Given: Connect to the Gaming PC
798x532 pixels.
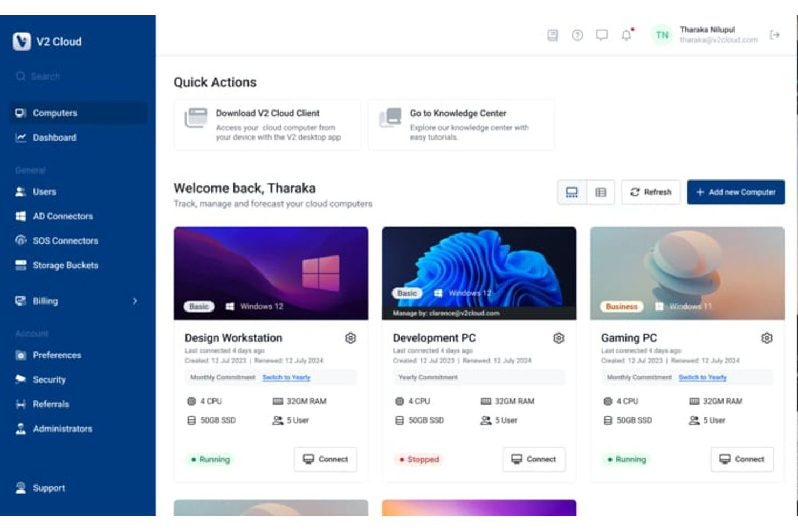Looking at the screenshot, I should [742, 459].
